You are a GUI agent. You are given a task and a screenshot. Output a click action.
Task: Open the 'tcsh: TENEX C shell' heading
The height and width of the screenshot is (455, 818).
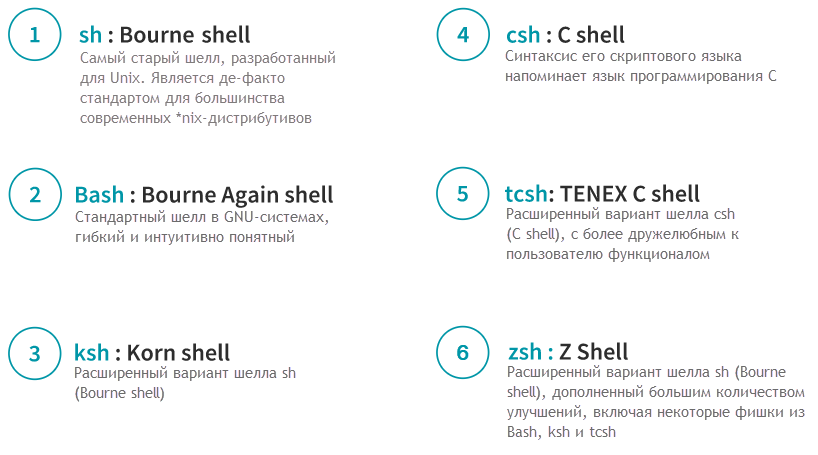[x=603, y=194]
